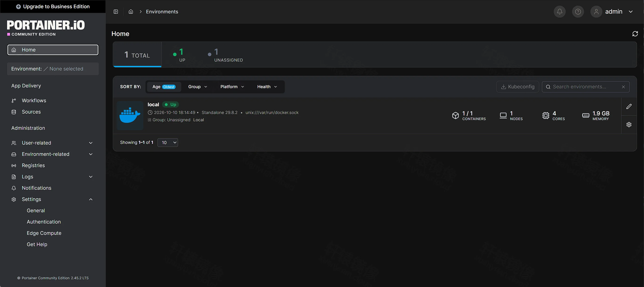Open Notifications in the sidebar
This screenshot has width=644, height=287.
52,188
